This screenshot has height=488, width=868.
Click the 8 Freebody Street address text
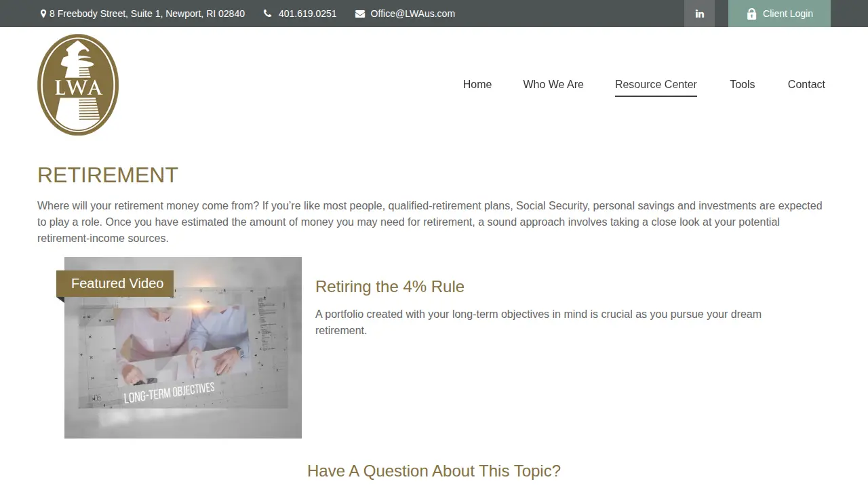coord(147,14)
